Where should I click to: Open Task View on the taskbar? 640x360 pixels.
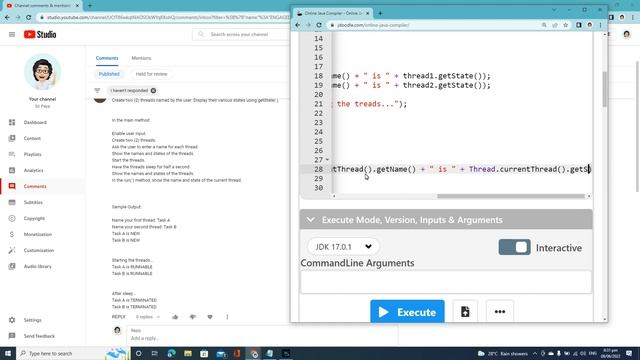155,353
